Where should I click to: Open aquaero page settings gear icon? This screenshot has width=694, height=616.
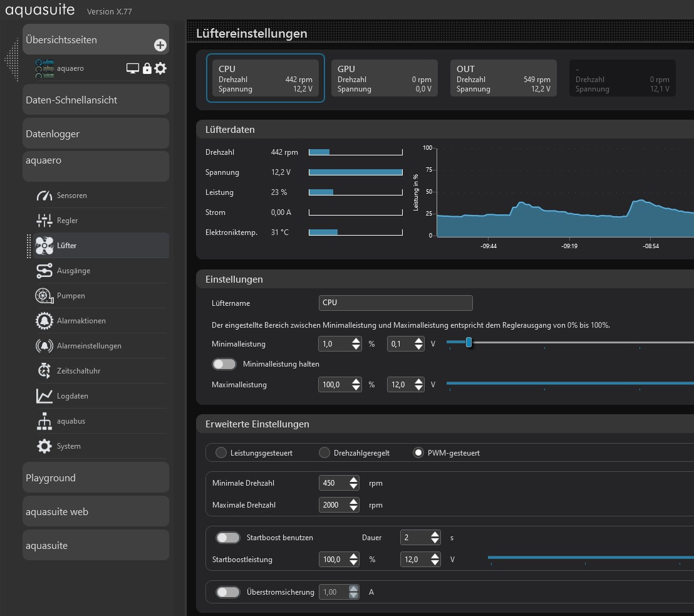pos(161,68)
